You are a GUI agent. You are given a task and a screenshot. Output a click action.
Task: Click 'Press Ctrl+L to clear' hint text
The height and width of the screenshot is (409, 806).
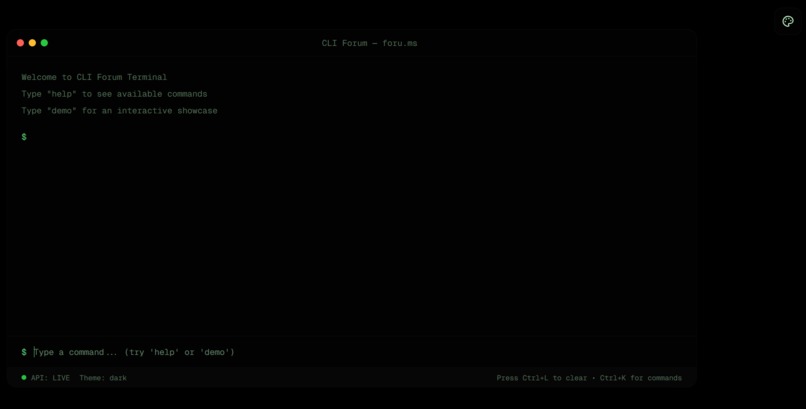click(x=542, y=378)
